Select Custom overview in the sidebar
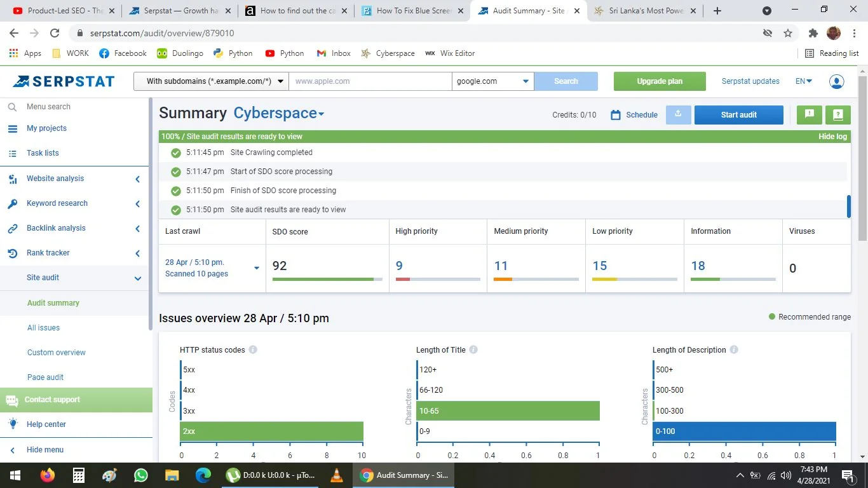This screenshot has width=868, height=488. [57, 353]
